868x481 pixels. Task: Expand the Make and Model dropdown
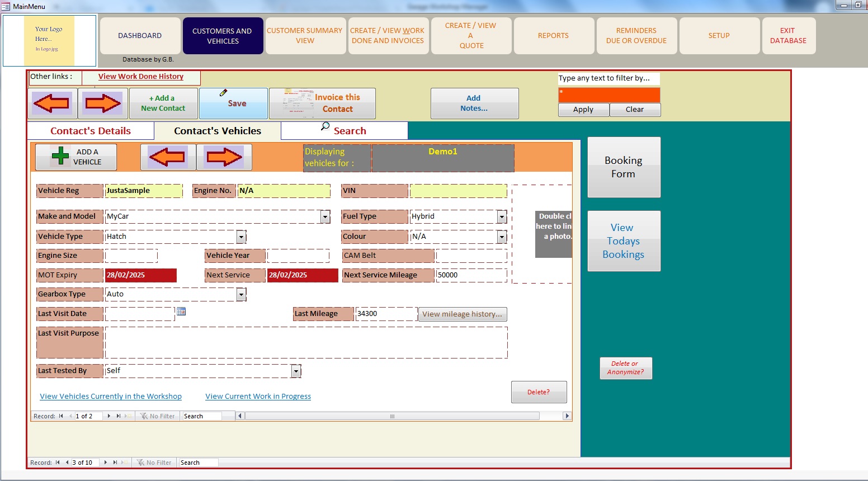tap(325, 217)
